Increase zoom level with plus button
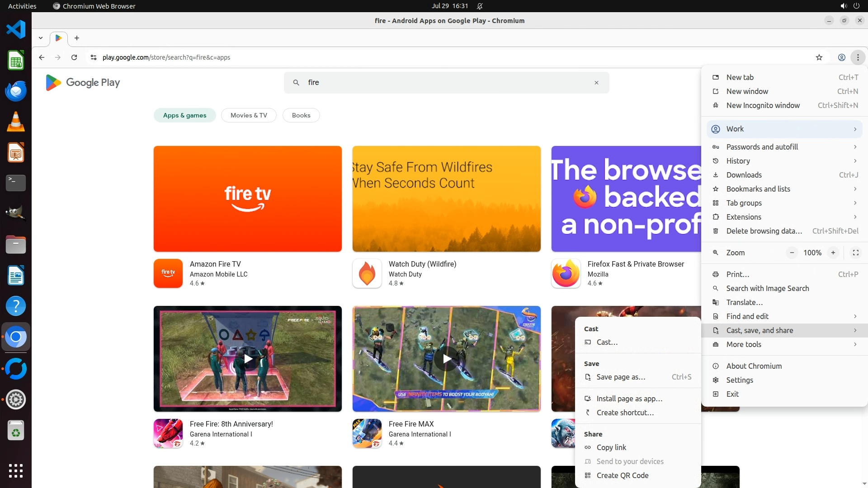The height and width of the screenshot is (488, 868). [833, 253]
